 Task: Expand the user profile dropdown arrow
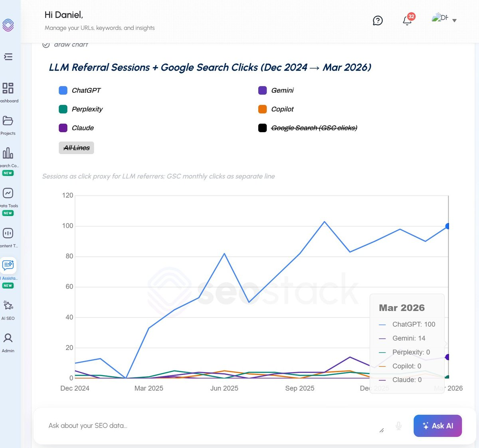click(454, 20)
